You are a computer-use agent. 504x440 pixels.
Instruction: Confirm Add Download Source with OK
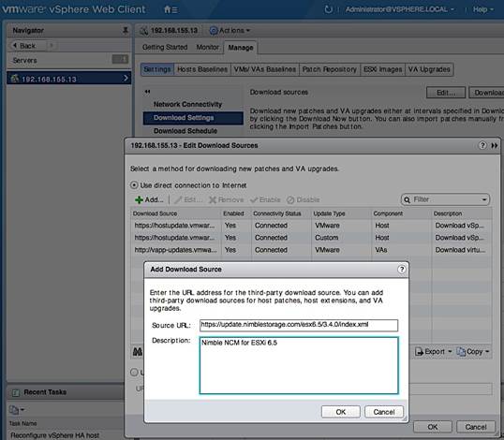tap(341, 412)
